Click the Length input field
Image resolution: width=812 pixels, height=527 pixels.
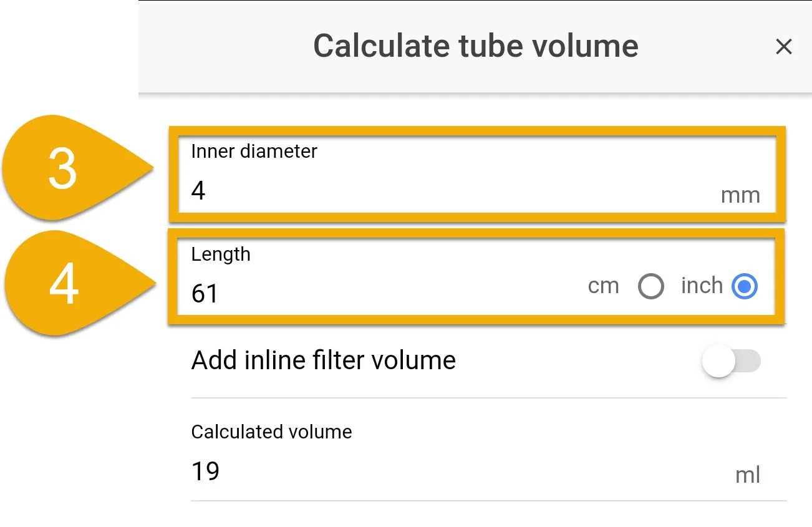476,276
